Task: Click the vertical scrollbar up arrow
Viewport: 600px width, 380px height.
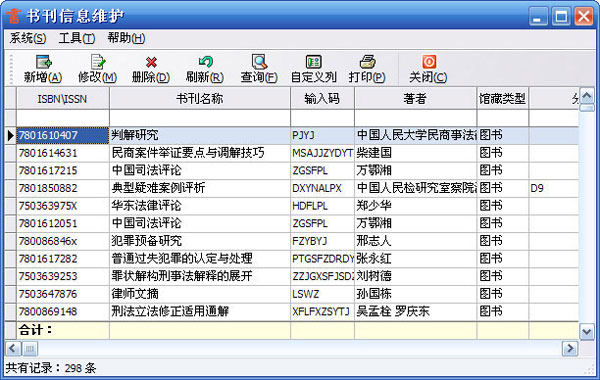Action: [x=587, y=95]
